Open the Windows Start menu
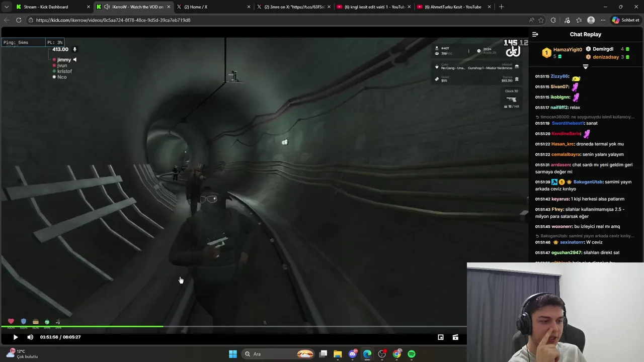This screenshot has width=644, height=362. [x=233, y=354]
